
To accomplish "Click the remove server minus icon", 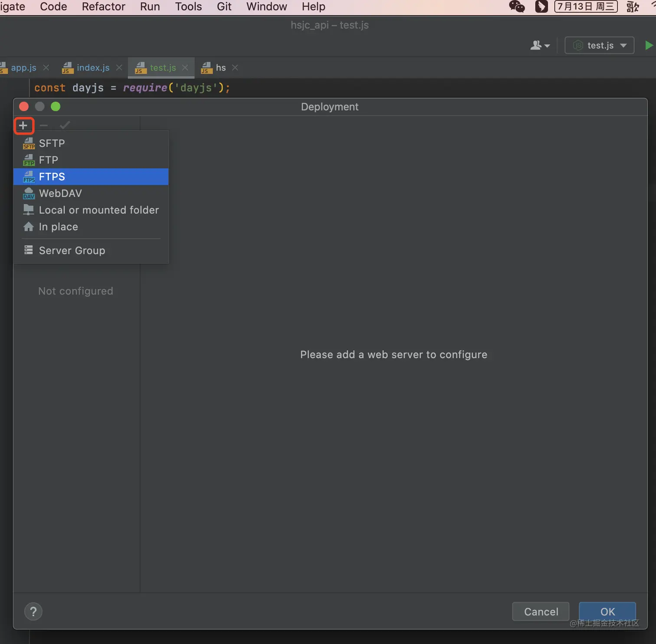I will pos(44,126).
